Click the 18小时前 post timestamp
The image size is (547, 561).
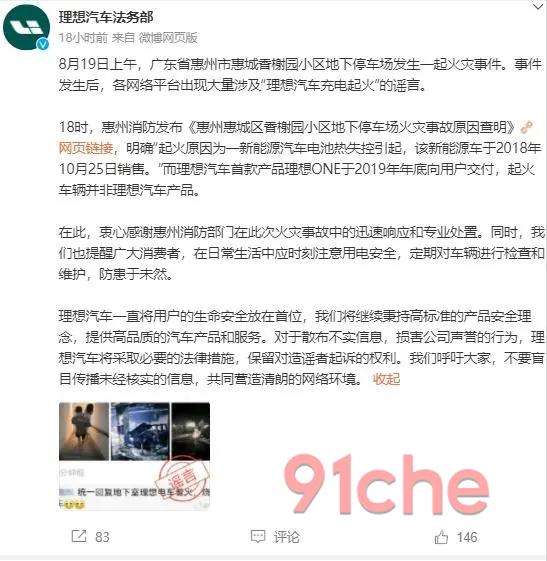(83, 38)
